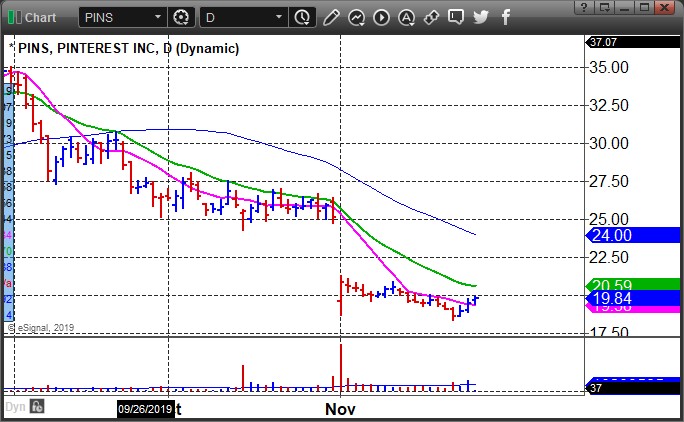Open the time template clock icon
684x422 pixels.
click(x=302, y=17)
